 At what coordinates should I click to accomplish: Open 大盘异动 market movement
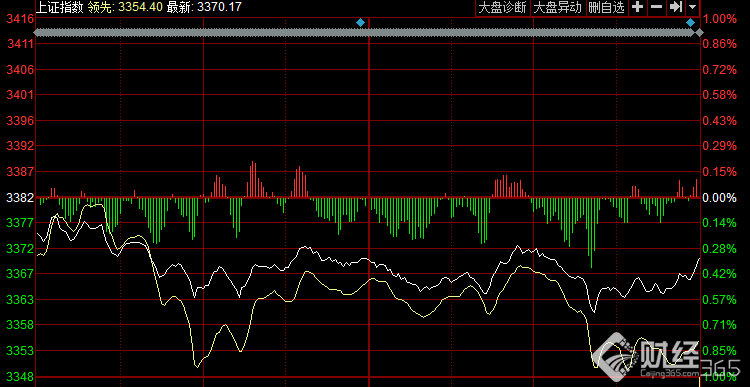[558, 8]
